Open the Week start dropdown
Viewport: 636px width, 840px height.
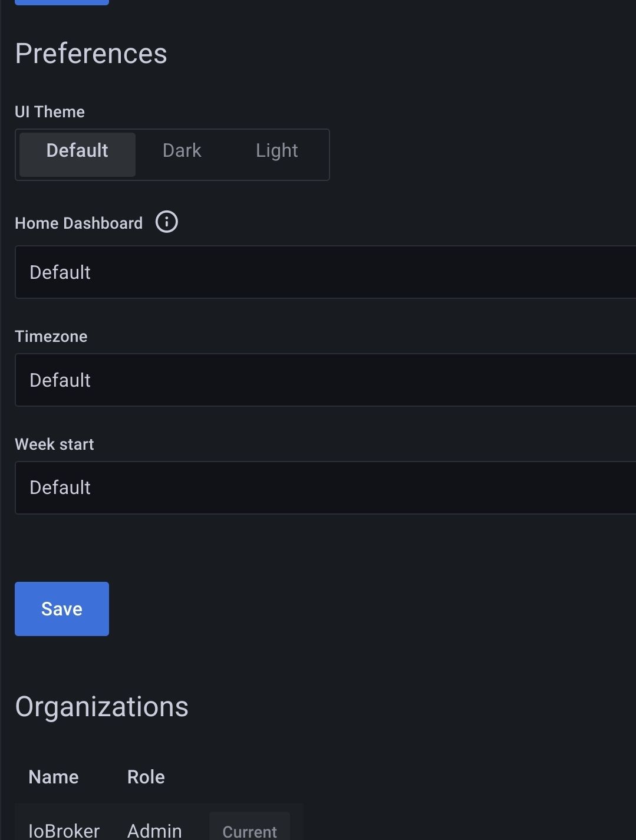[325, 488]
